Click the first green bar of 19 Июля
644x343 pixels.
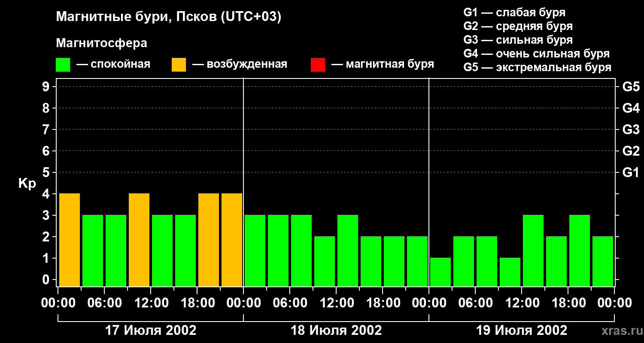440,272
